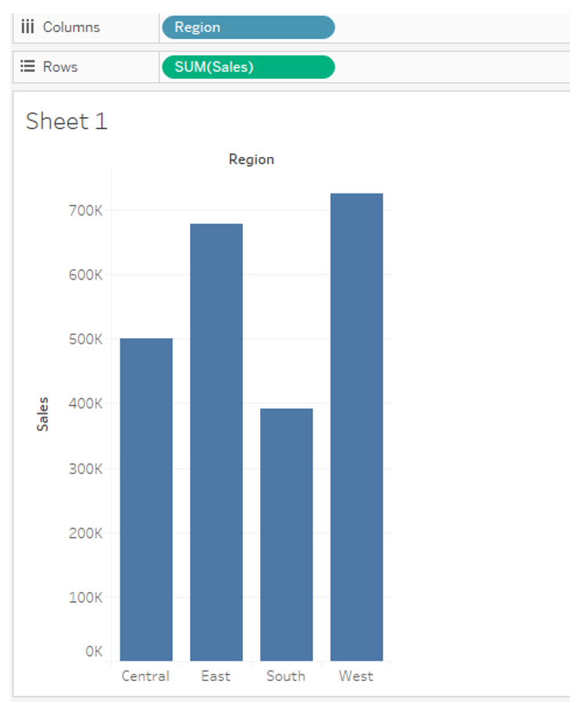This screenshot has height=709, width=588.
Task: Click the 0K axis tick label
Action: coord(94,651)
